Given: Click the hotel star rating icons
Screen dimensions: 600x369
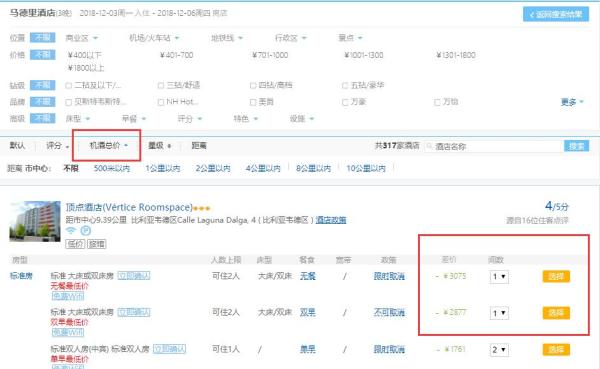Looking at the screenshot, I should pos(202,209).
